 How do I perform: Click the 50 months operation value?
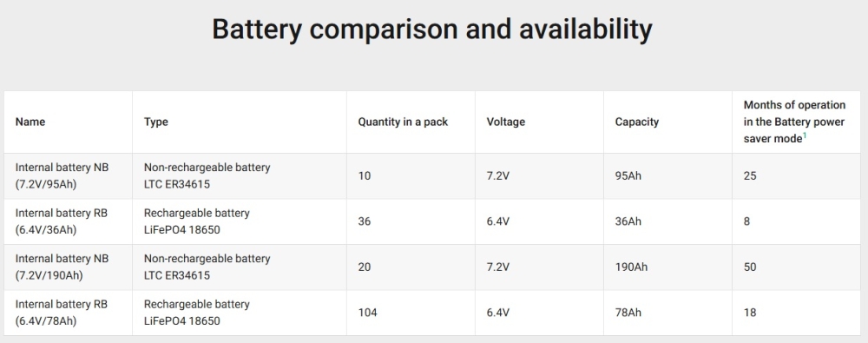pos(750,267)
